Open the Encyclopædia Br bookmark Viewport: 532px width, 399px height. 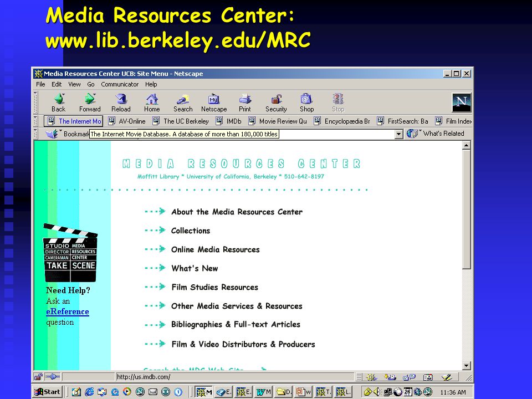[342, 121]
